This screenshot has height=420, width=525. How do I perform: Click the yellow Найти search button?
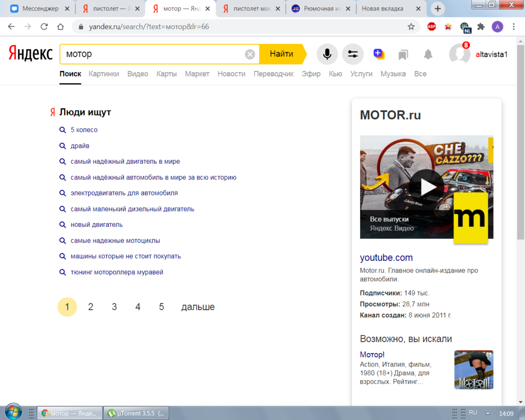(x=281, y=54)
